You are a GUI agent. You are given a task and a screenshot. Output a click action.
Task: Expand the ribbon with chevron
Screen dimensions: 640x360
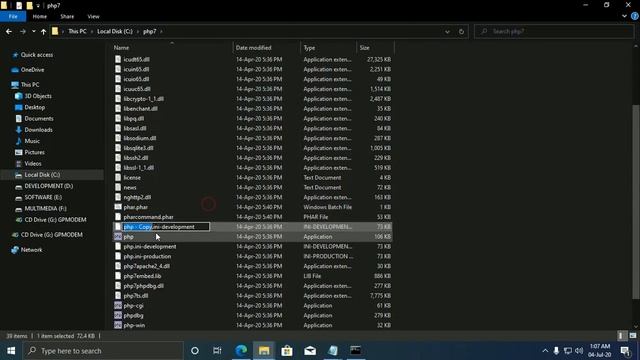point(624,16)
